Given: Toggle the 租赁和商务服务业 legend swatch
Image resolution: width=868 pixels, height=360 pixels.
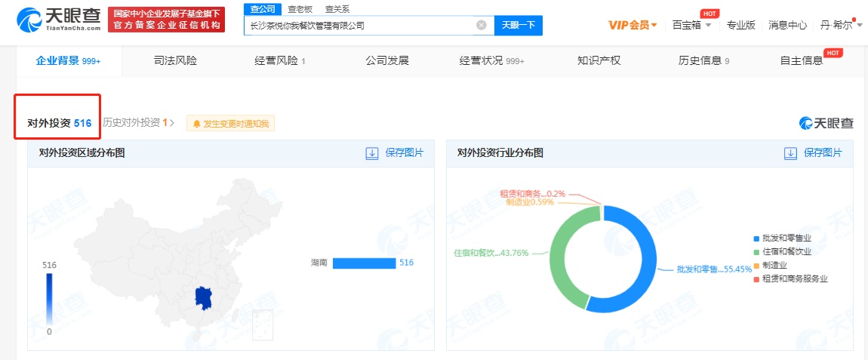Looking at the screenshot, I should coord(756,278).
